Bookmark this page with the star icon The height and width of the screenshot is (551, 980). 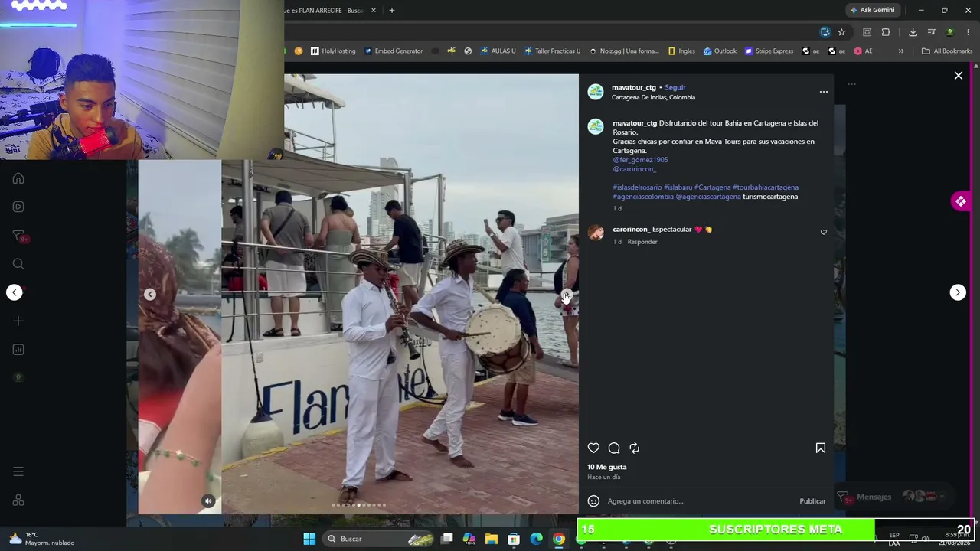tap(841, 32)
